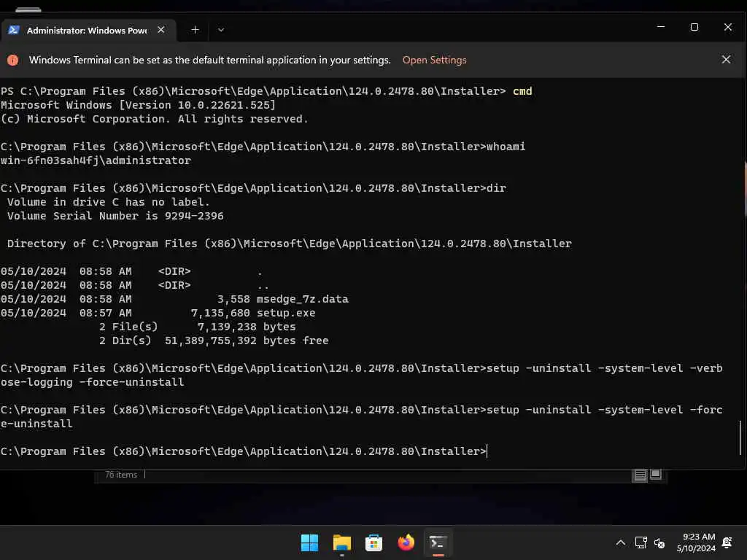Screen dimensions: 747x560
Task: Click the Microsoft Windows version line
Action: tap(138, 105)
